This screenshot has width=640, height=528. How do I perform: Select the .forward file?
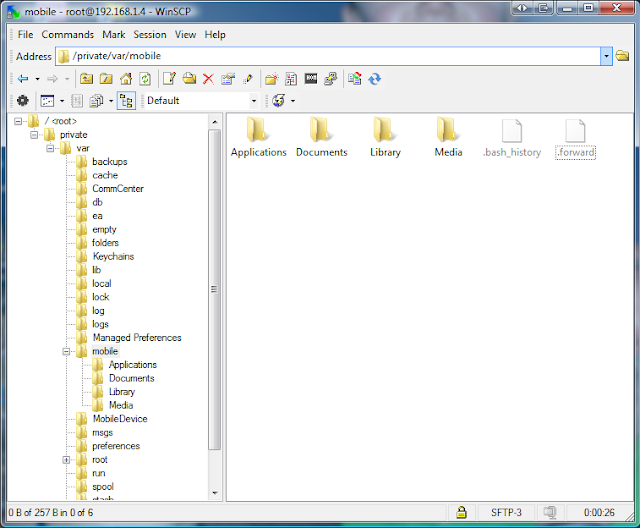pos(575,138)
